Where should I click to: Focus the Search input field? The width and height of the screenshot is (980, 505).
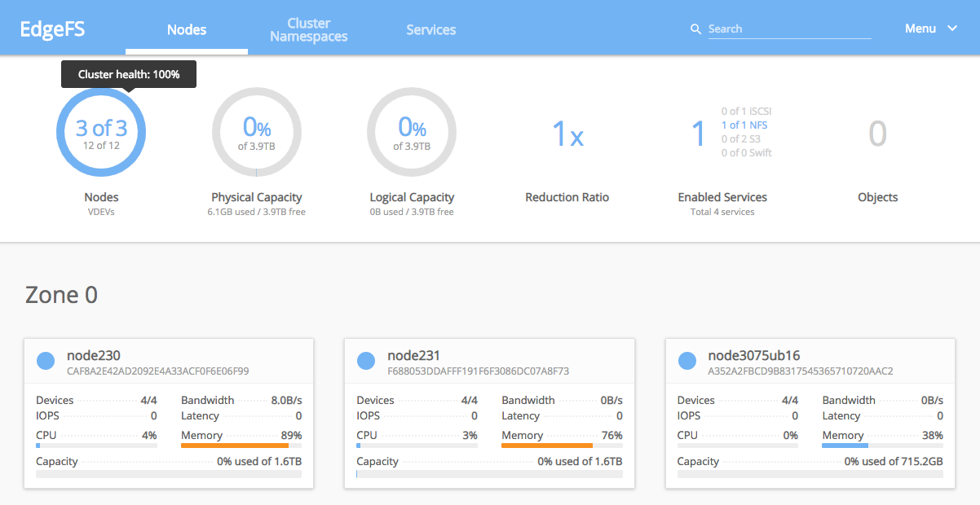click(788, 29)
